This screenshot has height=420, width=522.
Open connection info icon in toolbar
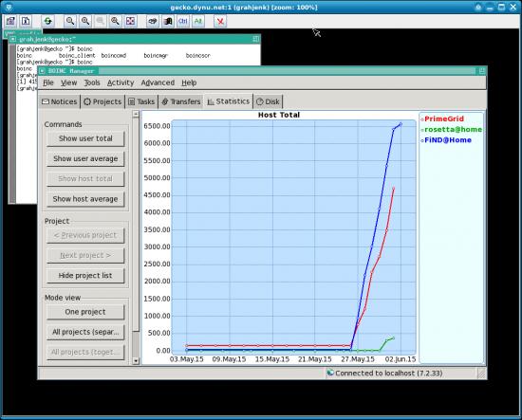(x=26, y=21)
